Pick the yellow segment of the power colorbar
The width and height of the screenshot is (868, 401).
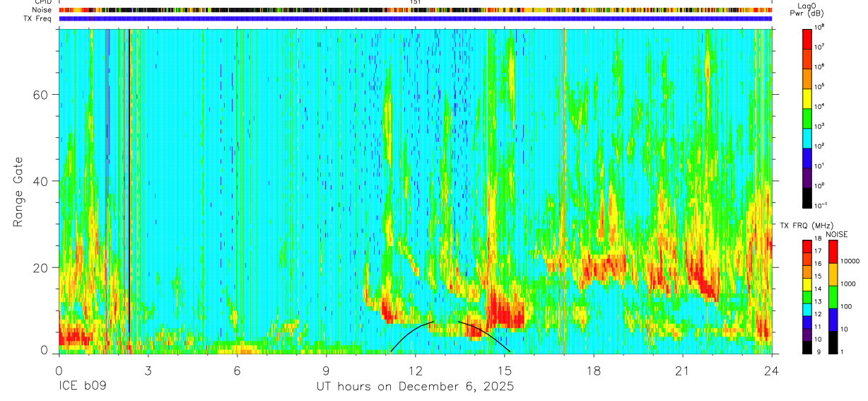(807, 97)
